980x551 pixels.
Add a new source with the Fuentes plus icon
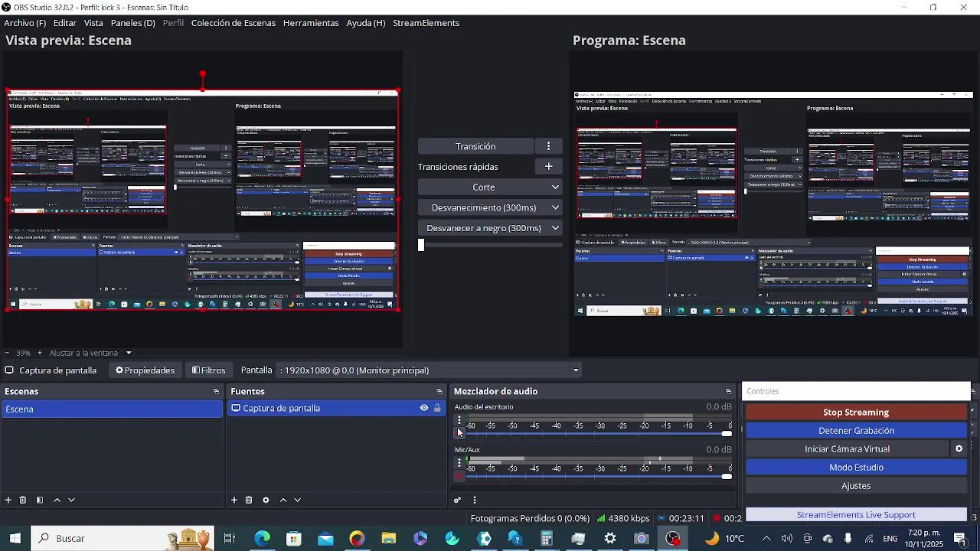tap(234, 500)
